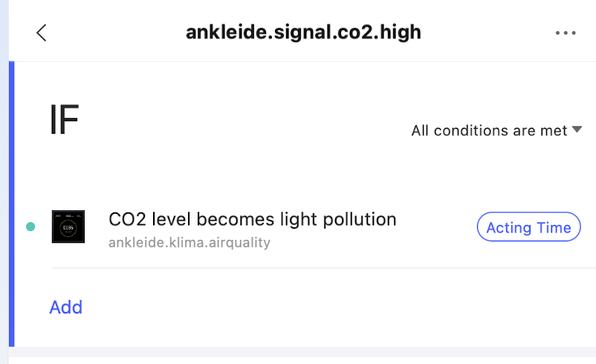The width and height of the screenshot is (596, 364).
Task: Click the Add link
Action: coord(65,307)
